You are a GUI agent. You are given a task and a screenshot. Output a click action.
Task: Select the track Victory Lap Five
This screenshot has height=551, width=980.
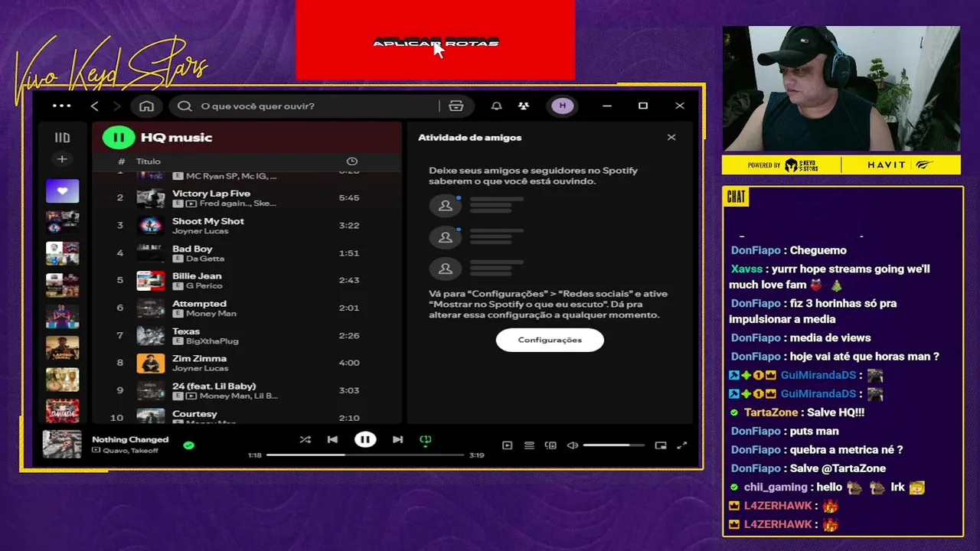point(247,197)
